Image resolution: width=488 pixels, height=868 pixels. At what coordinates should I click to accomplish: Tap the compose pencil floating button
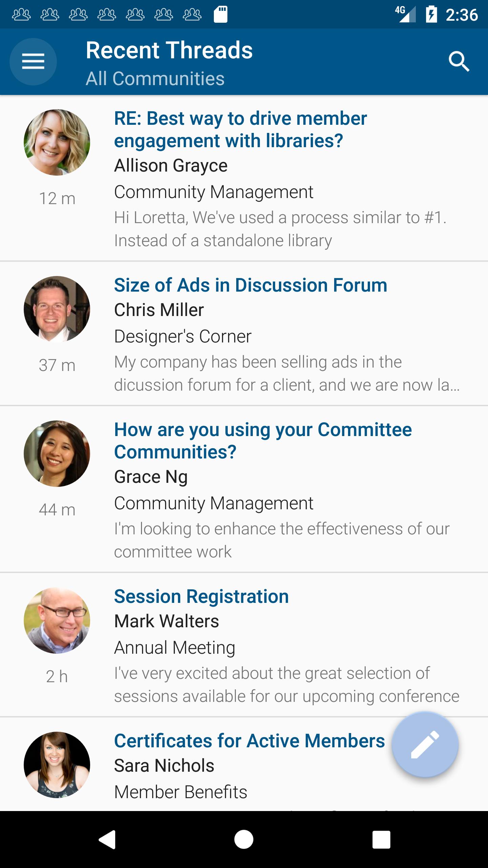[x=425, y=745]
